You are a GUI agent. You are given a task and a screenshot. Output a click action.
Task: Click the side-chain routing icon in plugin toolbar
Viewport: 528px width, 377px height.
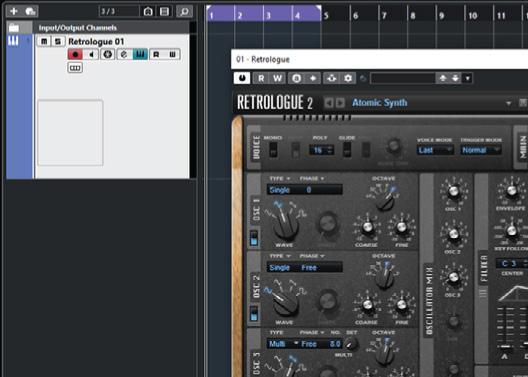[x=332, y=78]
